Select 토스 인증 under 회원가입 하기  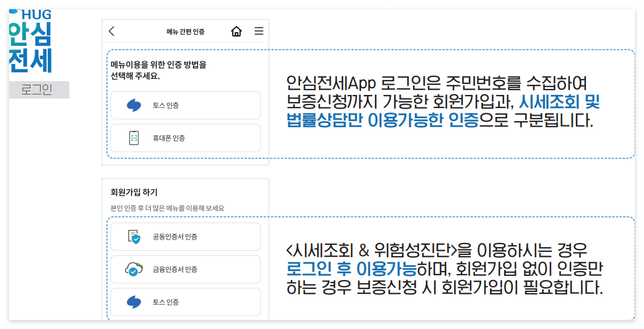[185, 302]
